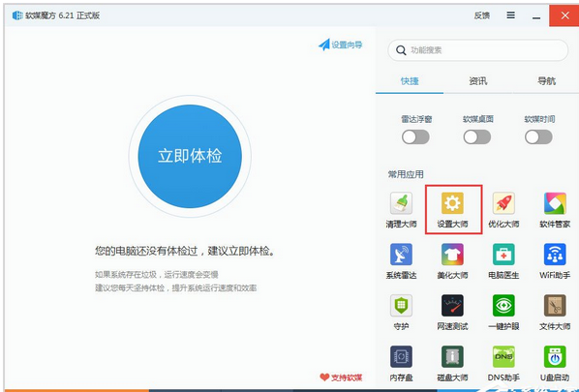
Task: Enable 一键护眼 eye protection
Action: 503,313
